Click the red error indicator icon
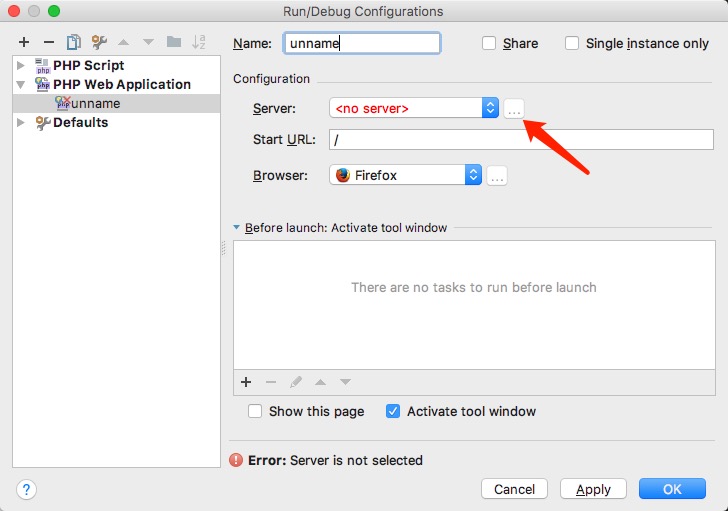The height and width of the screenshot is (511, 728). [x=236, y=460]
